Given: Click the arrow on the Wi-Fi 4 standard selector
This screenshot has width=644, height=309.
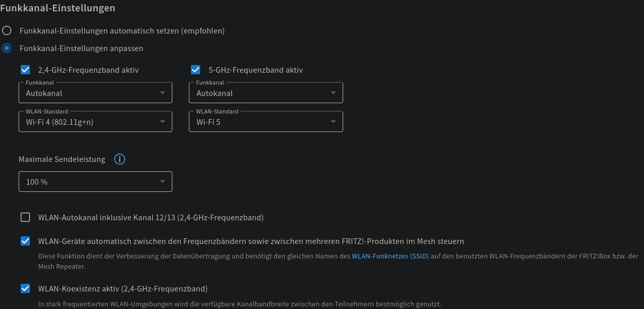Looking at the screenshot, I should [163, 121].
